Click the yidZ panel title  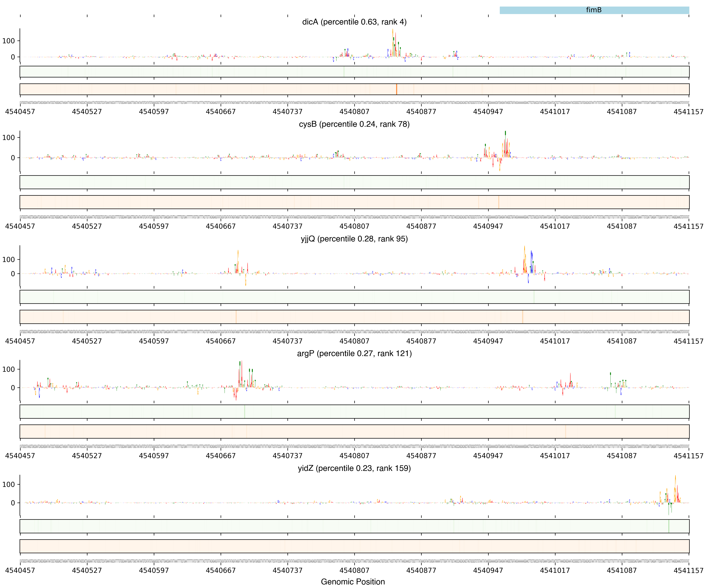(x=354, y=468)
